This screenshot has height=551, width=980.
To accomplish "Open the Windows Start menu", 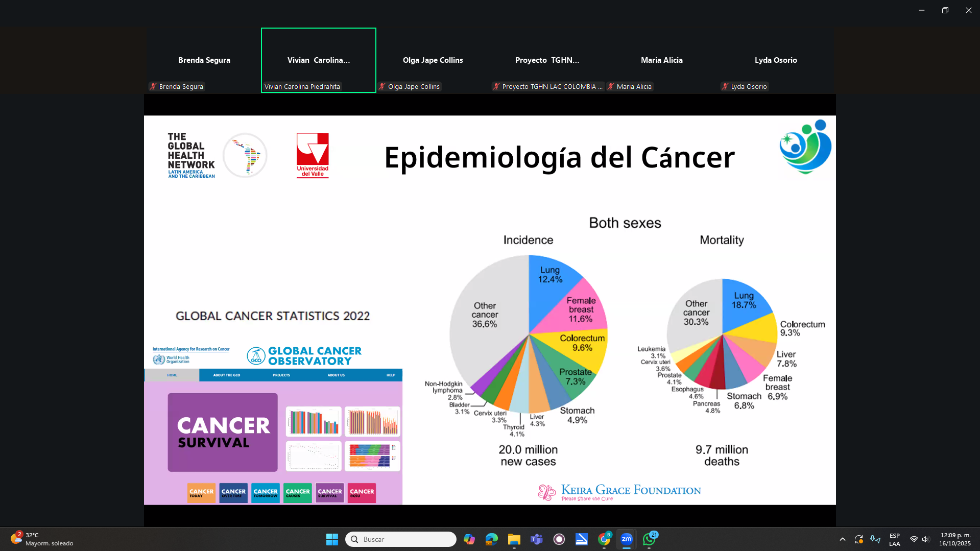I will pos(332,539).
